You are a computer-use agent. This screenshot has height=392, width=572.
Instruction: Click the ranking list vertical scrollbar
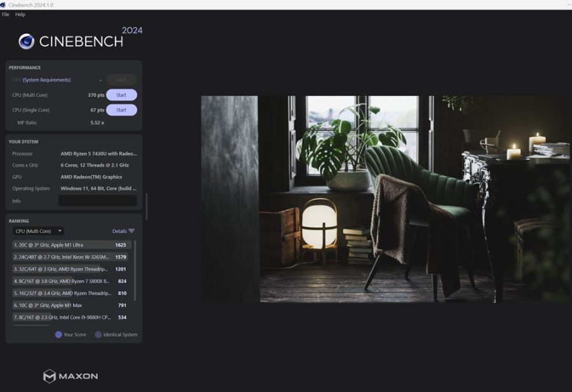(135, 270)
